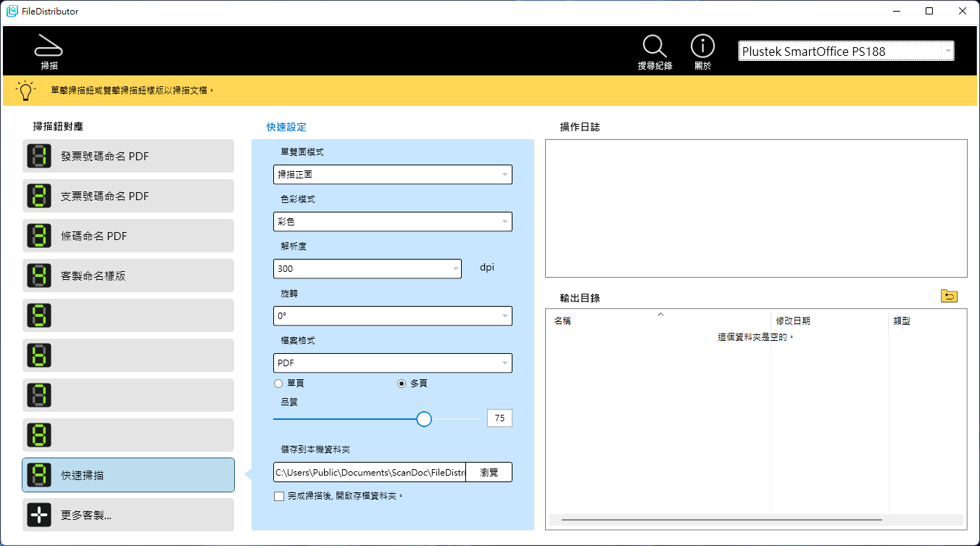980x546 pixels.
Task: Click digit 9 icon beside 快速掃描
Action: (x=39, y=475)
